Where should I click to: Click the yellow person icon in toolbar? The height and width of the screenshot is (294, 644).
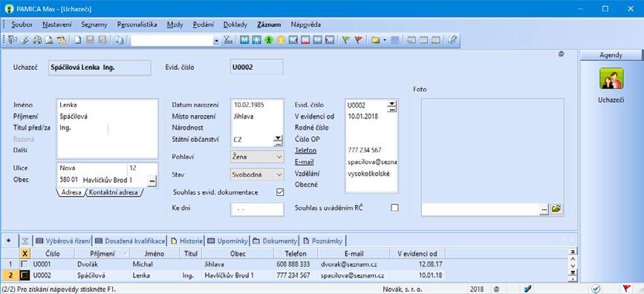click(x=281, y=40)
